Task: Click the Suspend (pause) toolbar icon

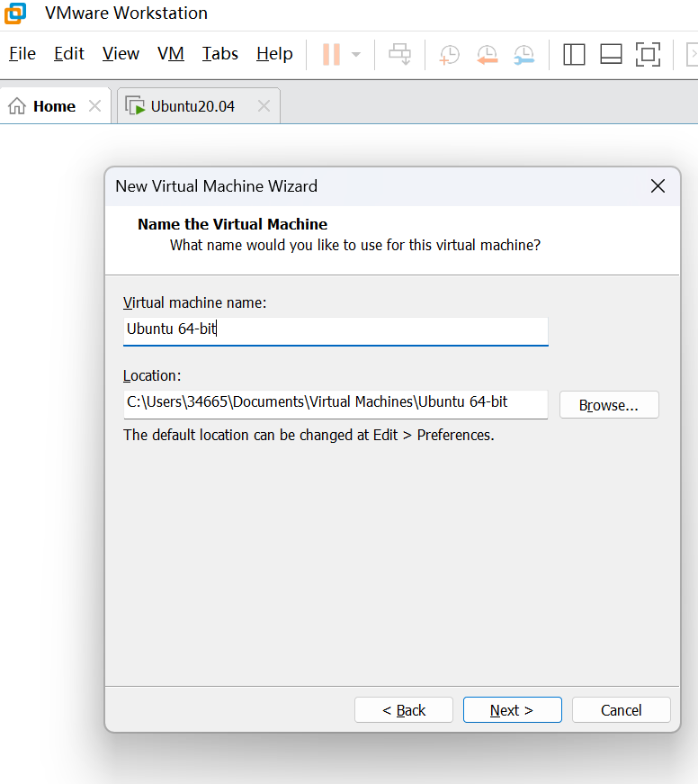Action: 331,54
